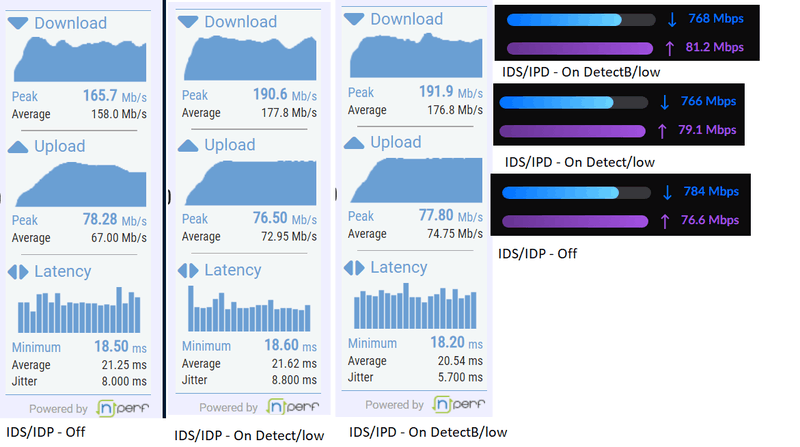Click the 79.1 Mbps upload reading
This screenshot has height=447, width=800.
(707, 130)
